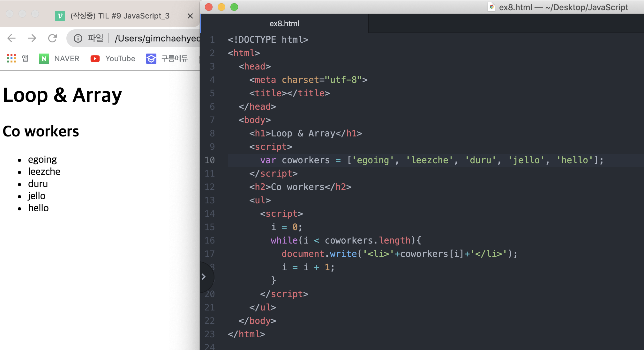Place cursor on the while loop line

point(346,240)
